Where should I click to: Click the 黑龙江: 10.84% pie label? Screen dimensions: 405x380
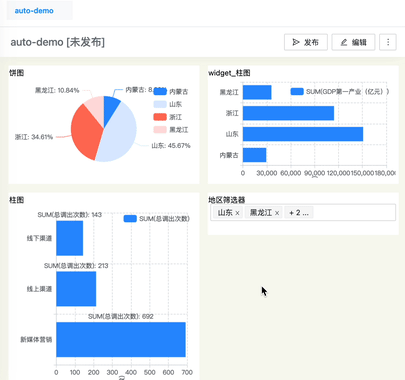coord(57,90)
